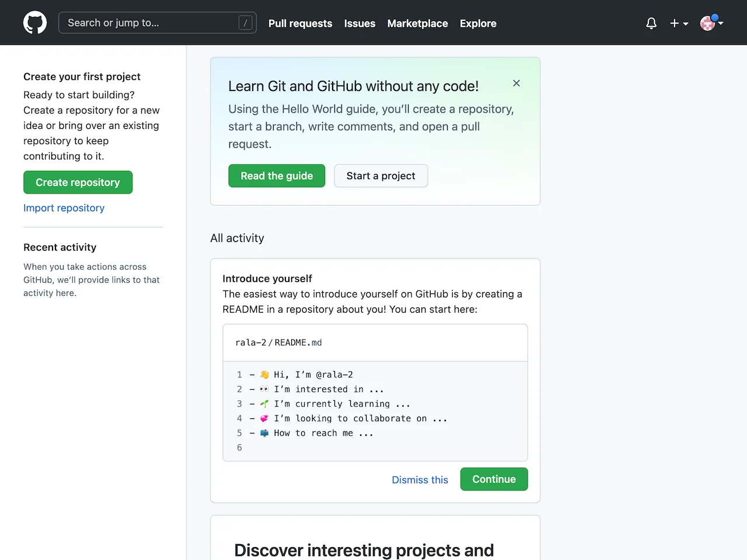Image resolution: width=747 pixels, height=560 pixels.
Task: Open the Pull requests menu
Action: point(300,23)
